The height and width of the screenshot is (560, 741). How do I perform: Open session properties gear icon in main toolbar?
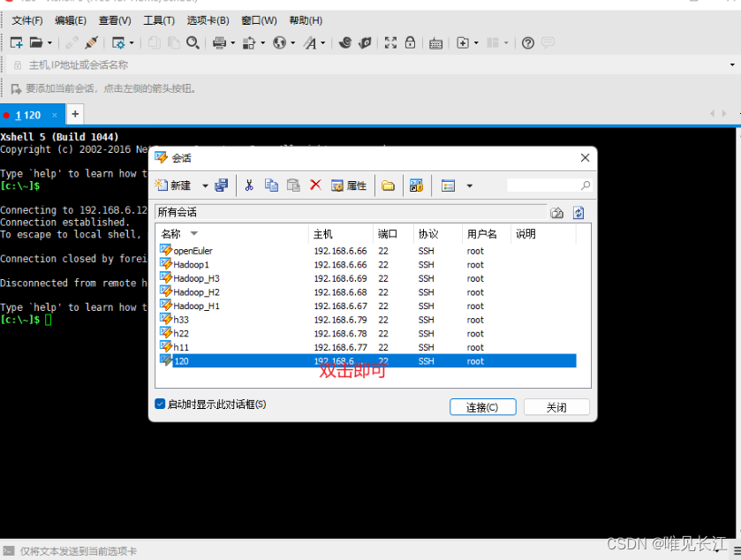pos(118,43)
